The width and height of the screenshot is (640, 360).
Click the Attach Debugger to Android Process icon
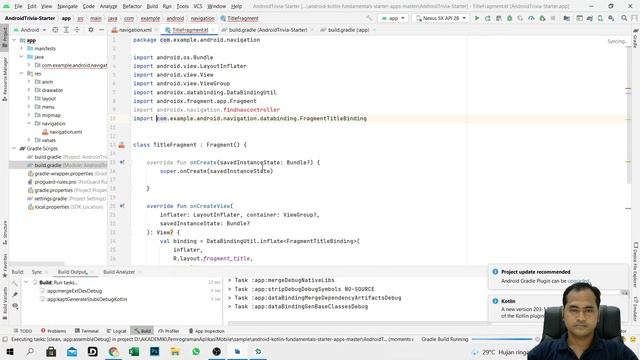pos(542,18)
